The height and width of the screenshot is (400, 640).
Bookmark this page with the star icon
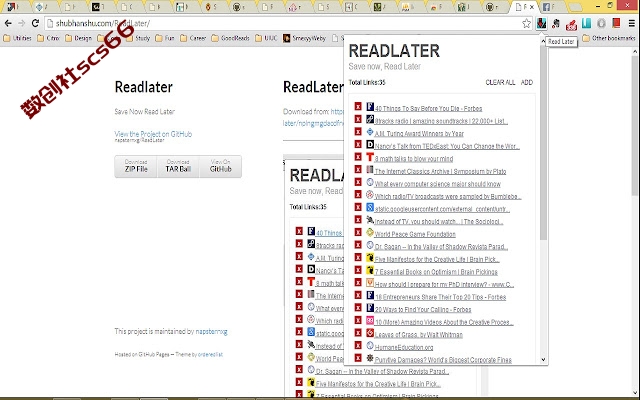pyautogui.click(x=527, y=23)
